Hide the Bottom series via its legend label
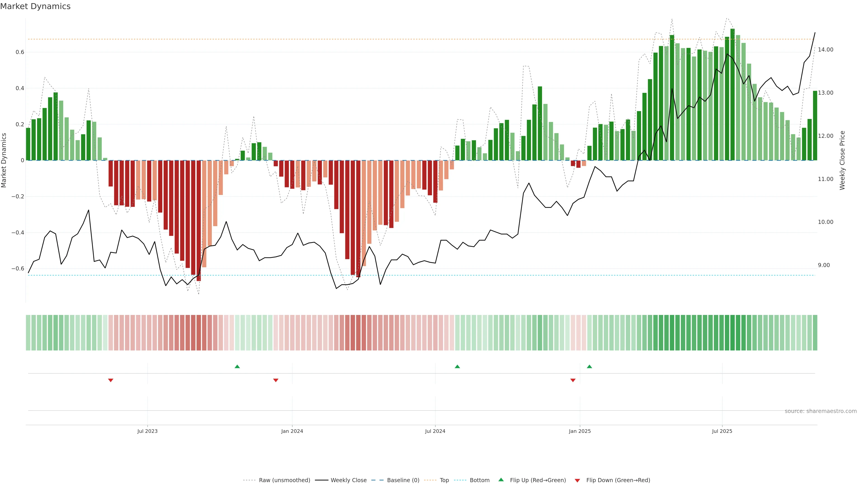This screenshot has width=868, height=488. point(479,480)
